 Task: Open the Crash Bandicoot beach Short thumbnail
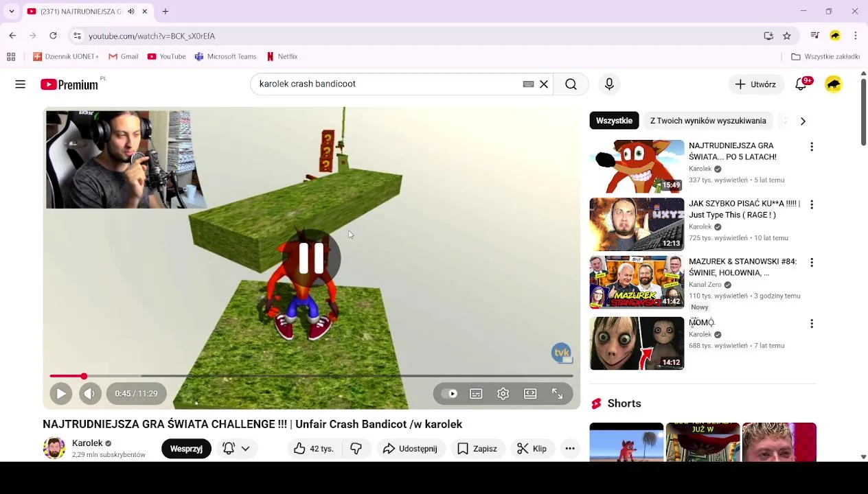click(626, 443)
